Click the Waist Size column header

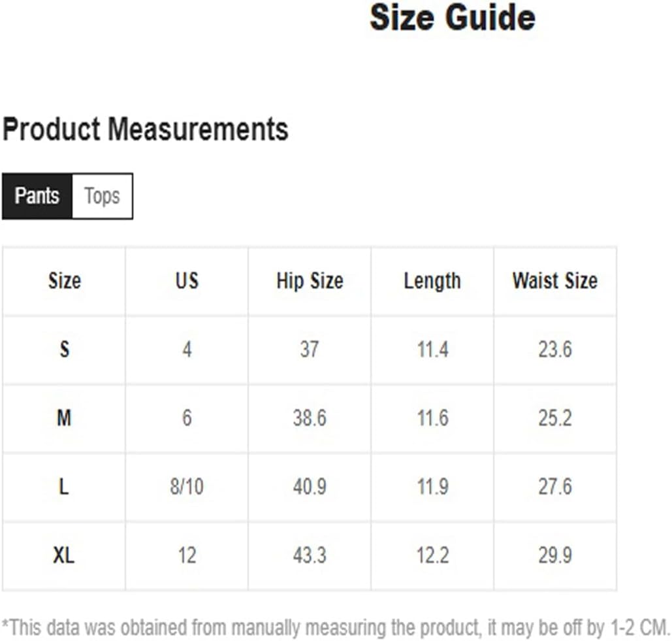[555, 281]
